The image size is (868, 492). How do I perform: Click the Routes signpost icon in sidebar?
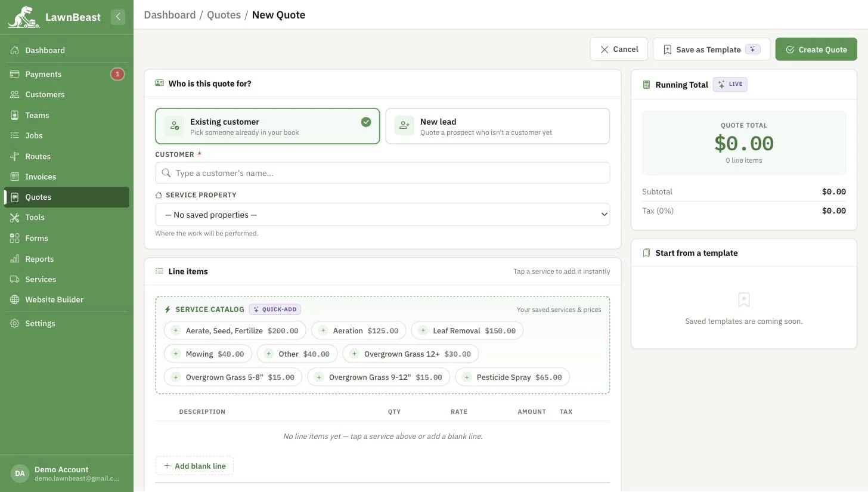[15, 156]
